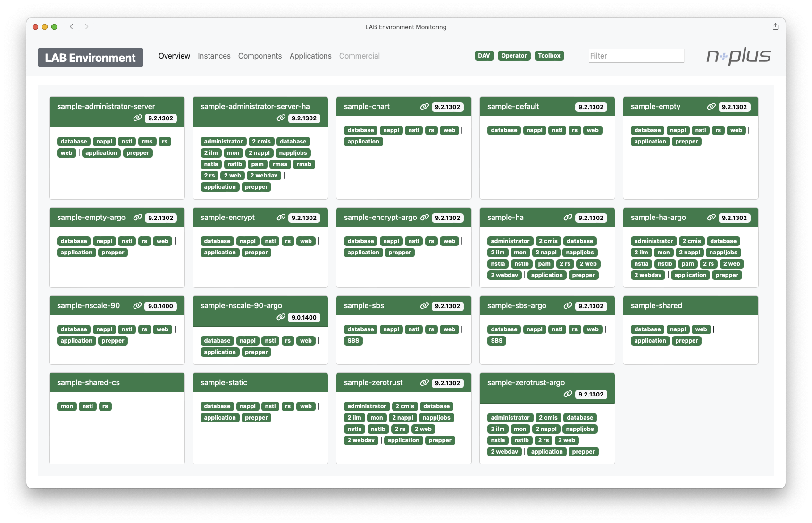812x523 pixels.
Task: Open link icon on sample-zerotrust card
Action: point(424,383)
